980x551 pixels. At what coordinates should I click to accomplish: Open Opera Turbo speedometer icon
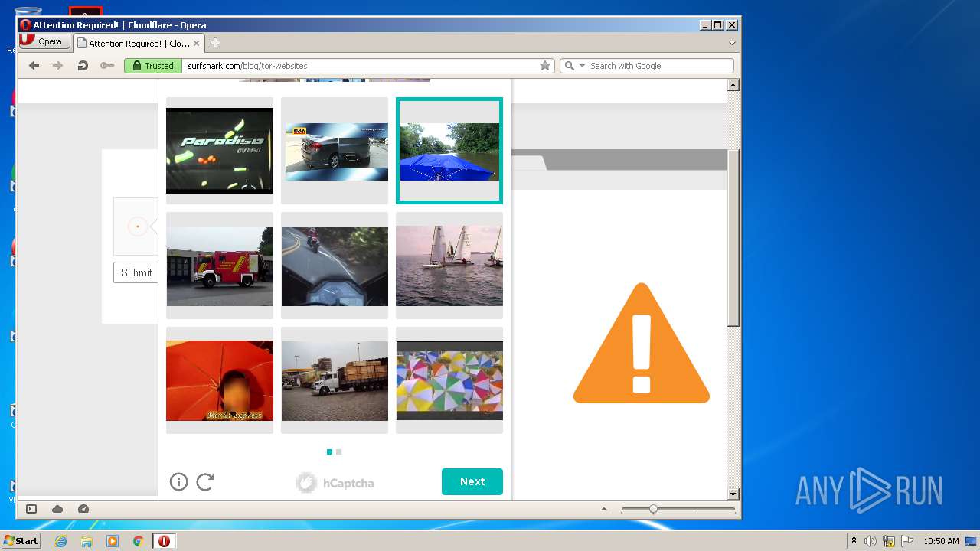tap(83, 509)
